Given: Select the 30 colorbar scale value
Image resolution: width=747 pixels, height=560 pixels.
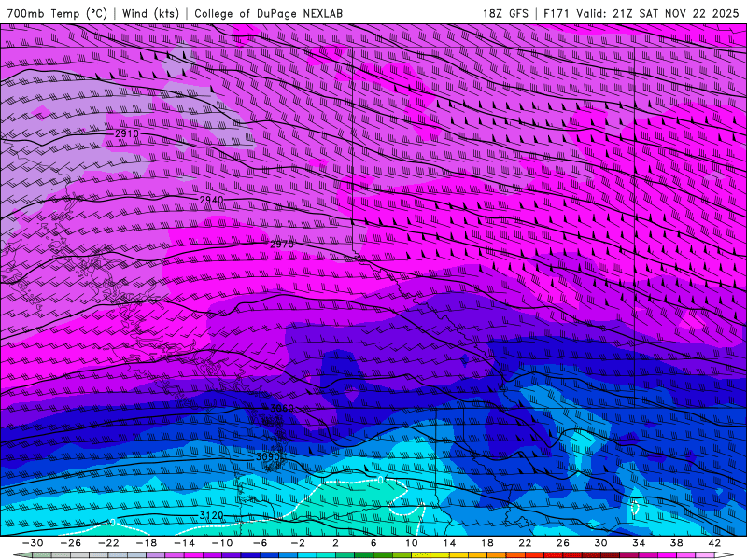Looking at the screenshot, I should pos(600,543).
